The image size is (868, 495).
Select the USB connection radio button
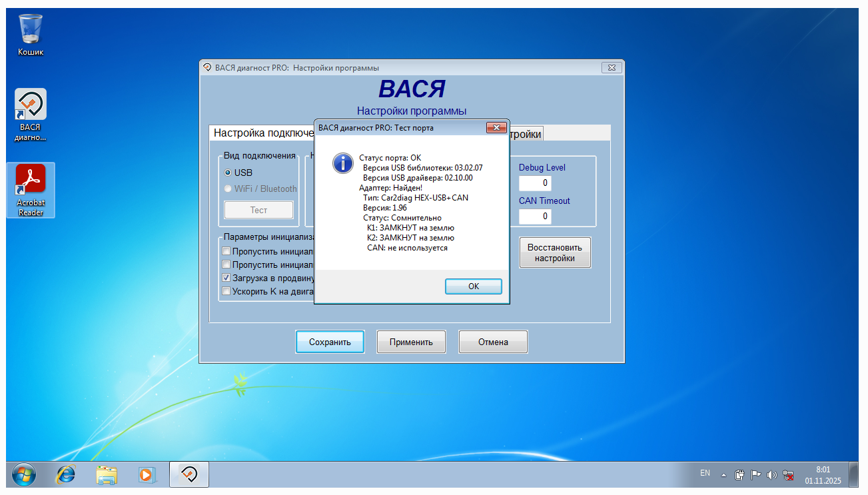click(228, 173)
